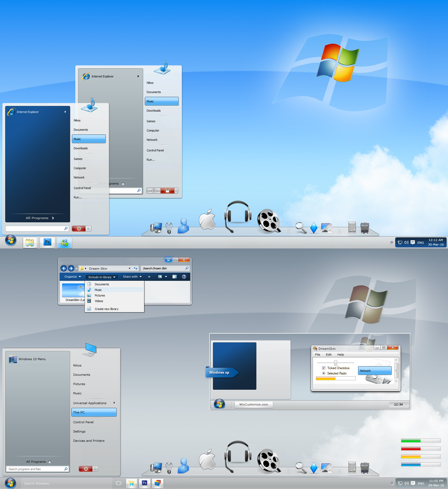Open the colorful store icon on the 11:55 PM taskbar
Image resolution: width=448 pixels, height=489 pixels.
tap(158, 483)
